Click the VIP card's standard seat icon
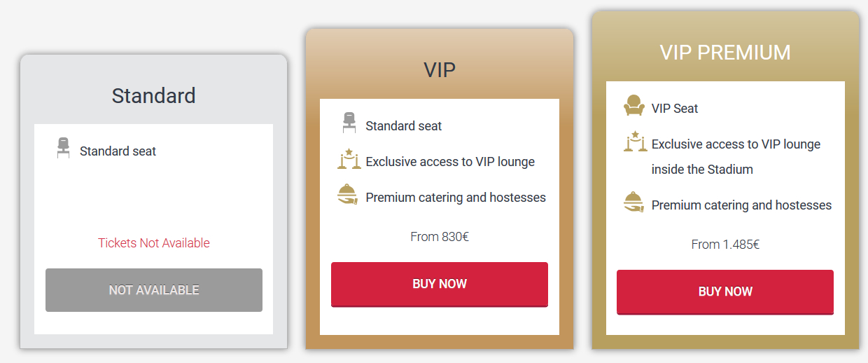Image resolution: width=868 pixels, height=363 pixels. pos(349,123)
